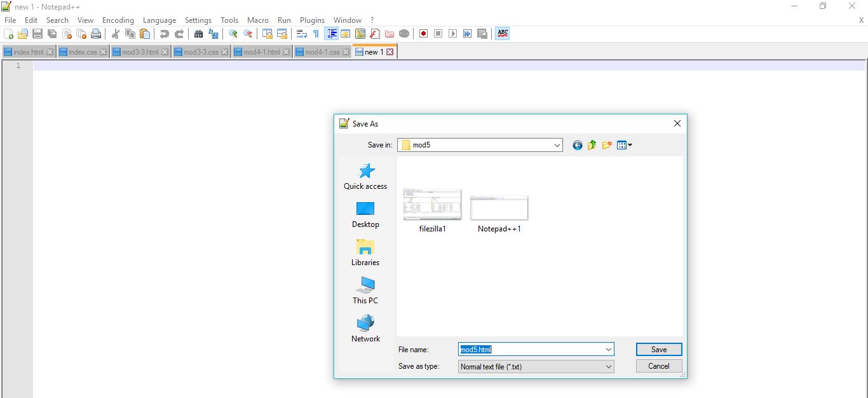Screen dimensions: 868x398
Task: Click the Replace toolbar icon
Action: [x=214, y=34]
